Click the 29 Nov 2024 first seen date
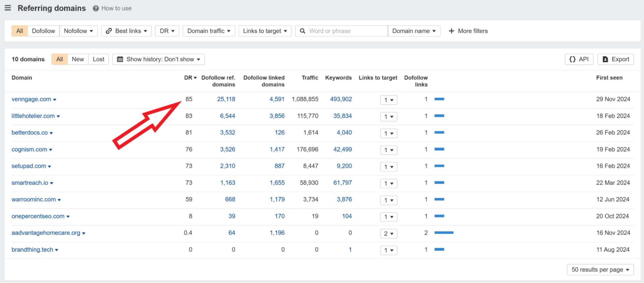 (613, 99)
